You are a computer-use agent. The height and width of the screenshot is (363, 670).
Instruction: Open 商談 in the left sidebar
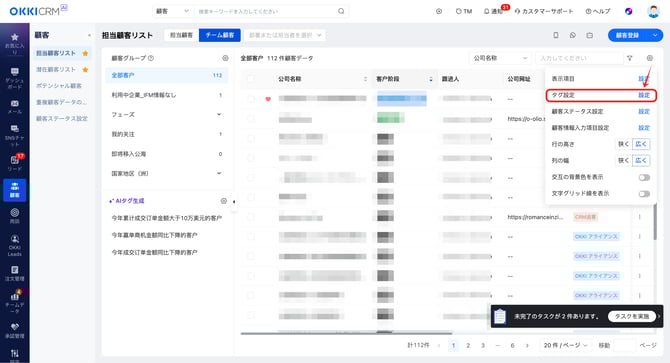[15, 216]
